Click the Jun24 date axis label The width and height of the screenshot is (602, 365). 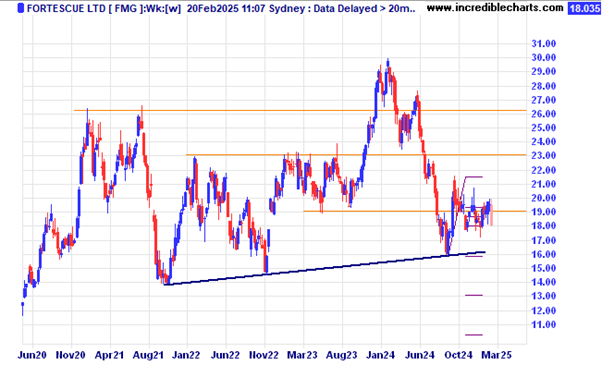coord(420,355)
